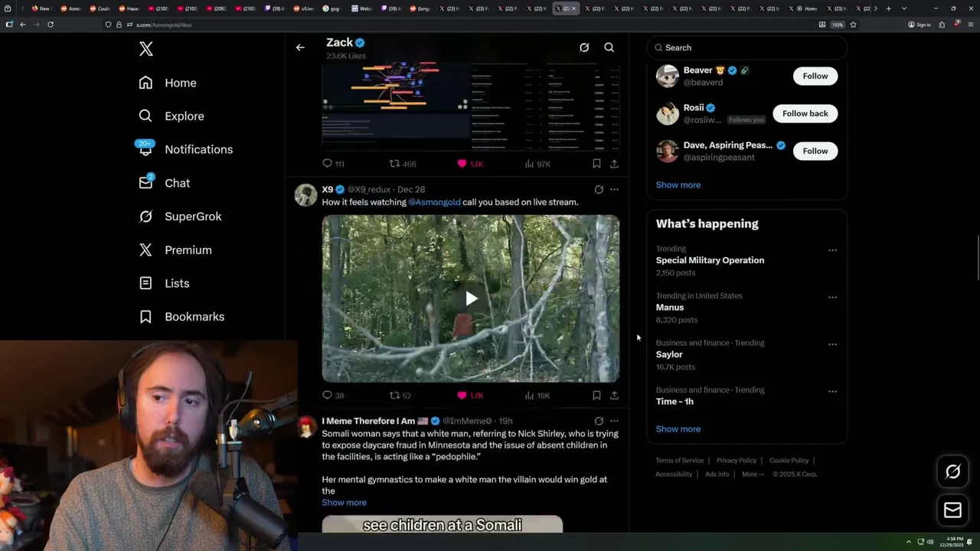Open Premium in the sidebar
Viewport: 980px width, 551px height.
(x=175, y=250)
